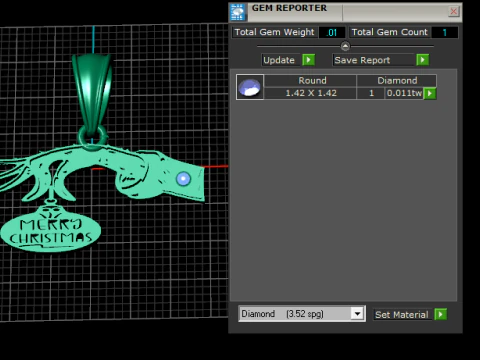Click the 0.011tw weight cell

pos(404,93)
